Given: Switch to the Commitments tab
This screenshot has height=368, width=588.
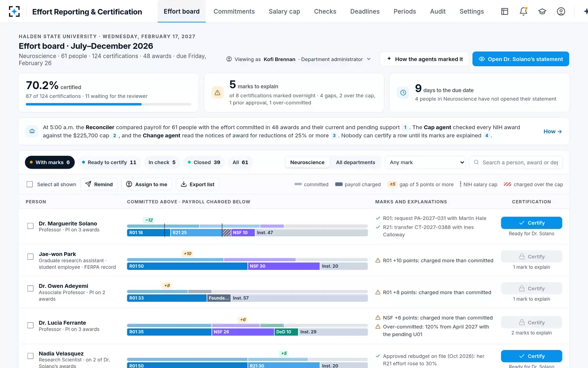Looking at the screenshot, I should (234, 11).
